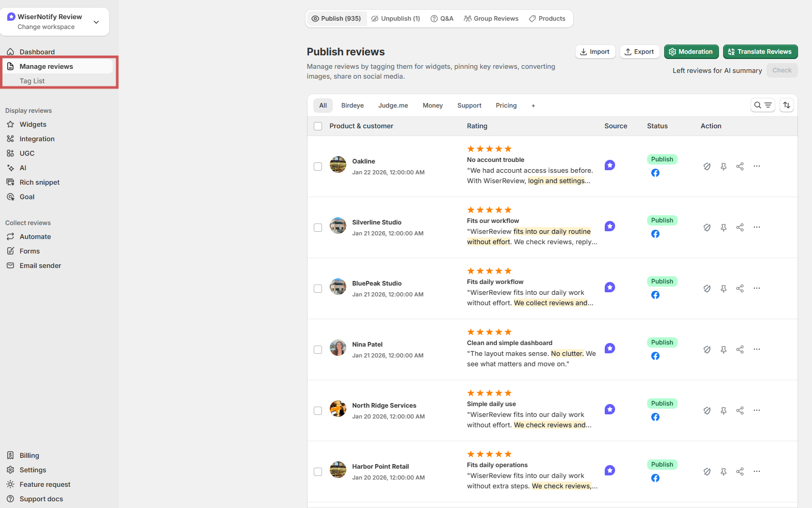Open the share icon for Silverline Studio's review
The height and width of the screenshot is (508, 812).
pos(740,227)
